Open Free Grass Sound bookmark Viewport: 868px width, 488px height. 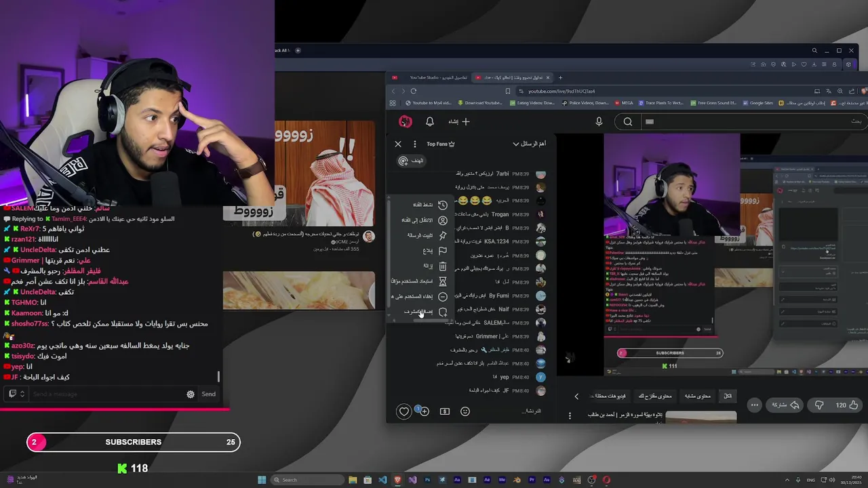tap(714, 103)
